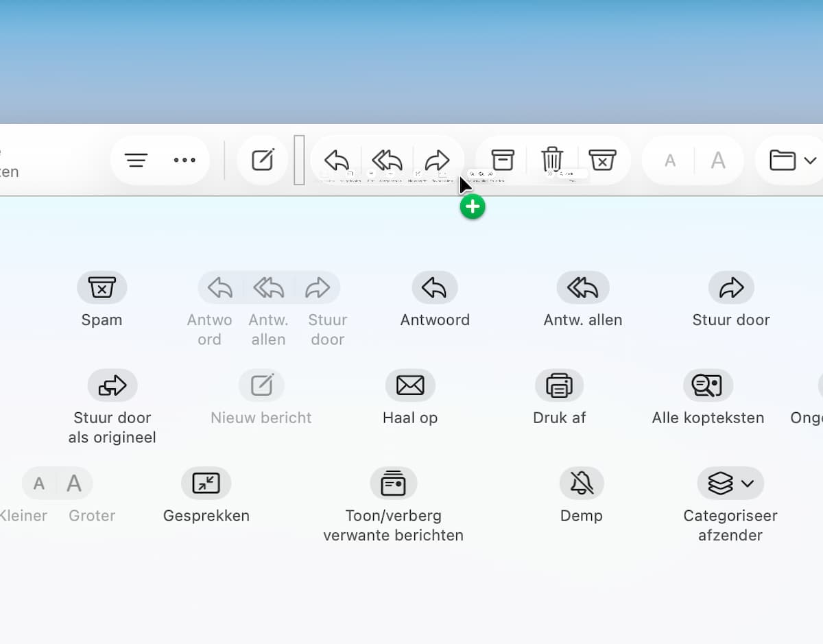The width and height of the screenshot is (823, 644).
Task: Click the forward arrow in the toolbar
Action: pyautogui.click(x=437, y=160)
